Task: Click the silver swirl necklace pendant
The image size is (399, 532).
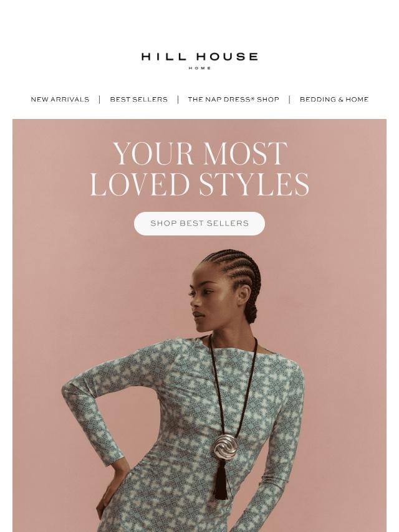Action: pyautogui.click(x=224, y=445)
